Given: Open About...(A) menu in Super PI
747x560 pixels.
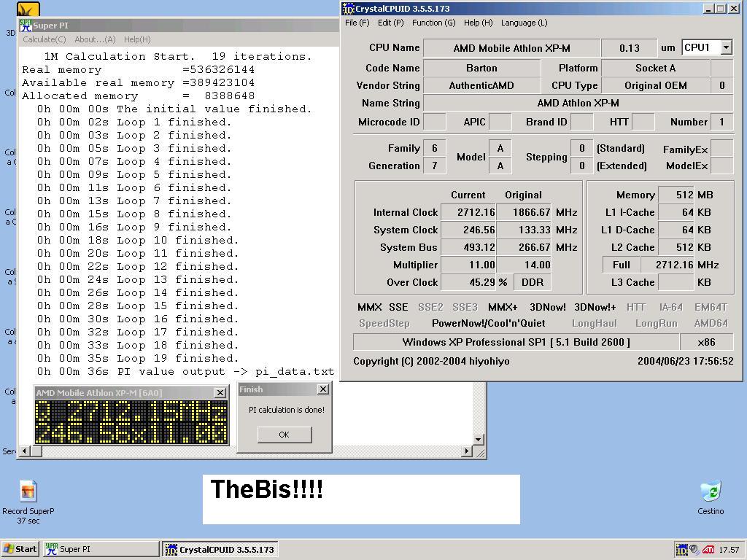Looking at the screenshot, I should (x=95, y=39).
